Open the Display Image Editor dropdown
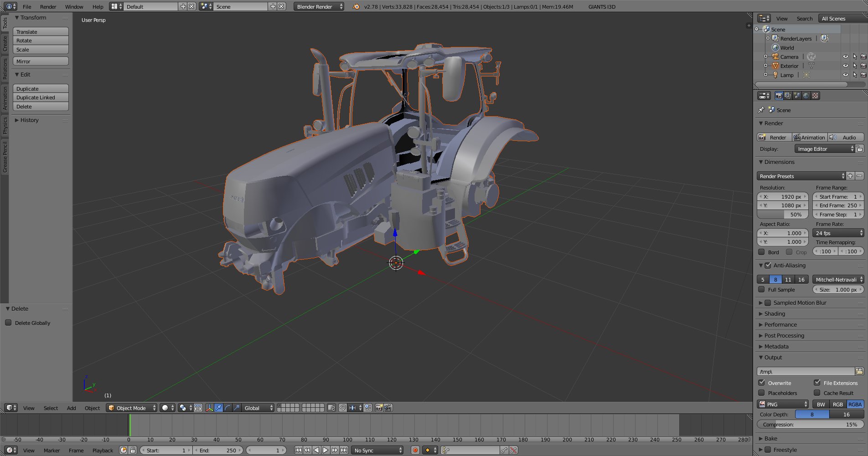 click(825, 149)
